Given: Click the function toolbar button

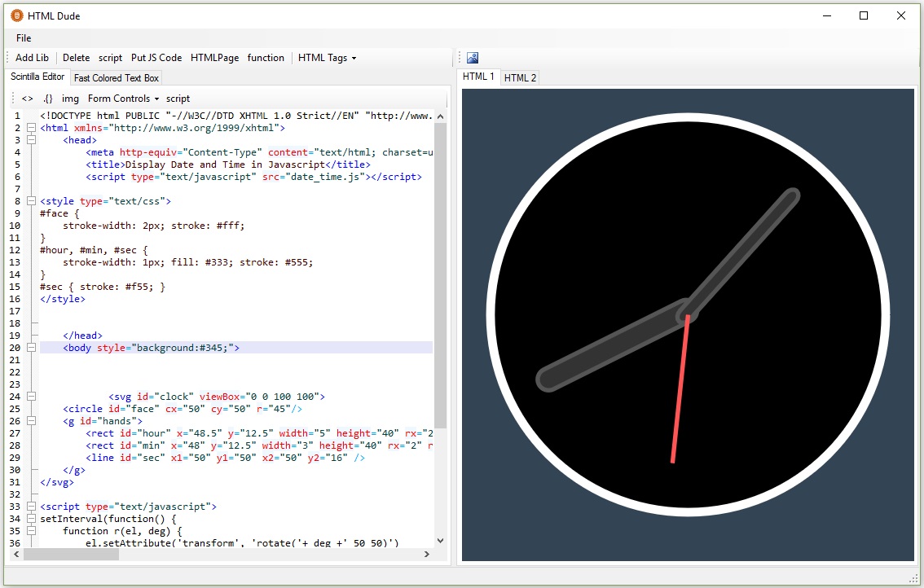Looking at the screenshot, I should pos(266,58).
